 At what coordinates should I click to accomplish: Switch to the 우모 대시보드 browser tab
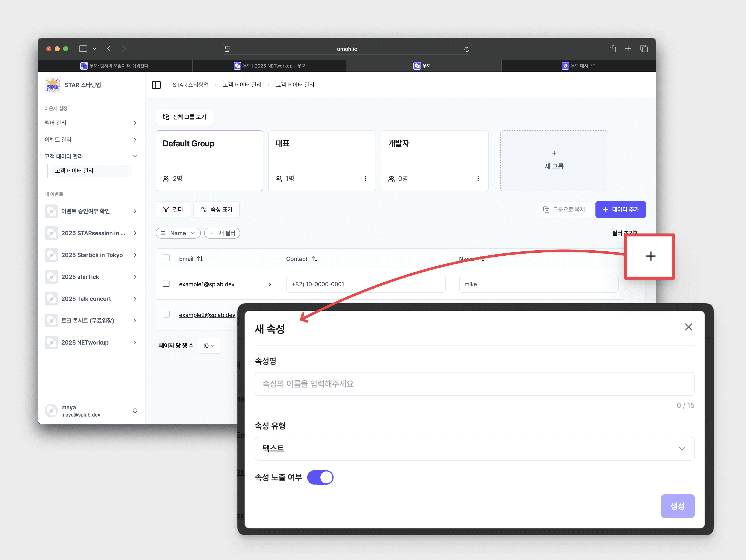point(578,66)
